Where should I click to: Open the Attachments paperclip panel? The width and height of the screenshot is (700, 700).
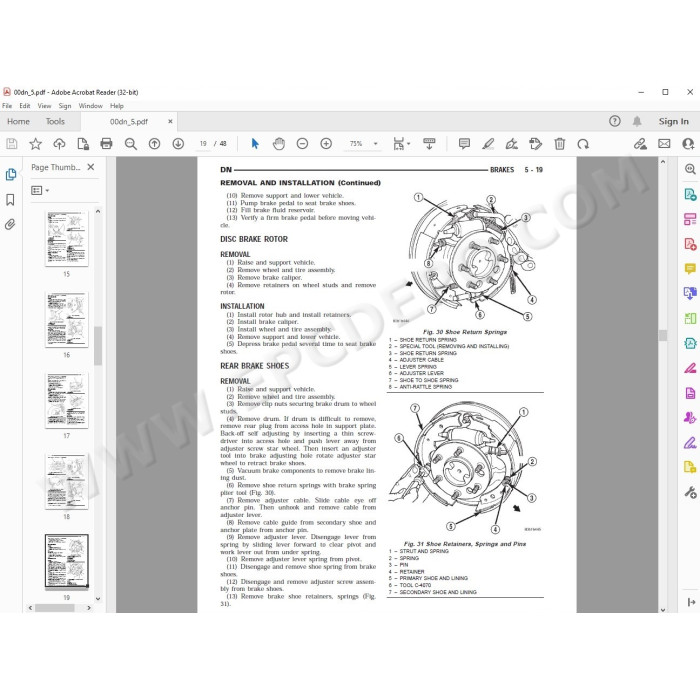click(x=10, y=224)
